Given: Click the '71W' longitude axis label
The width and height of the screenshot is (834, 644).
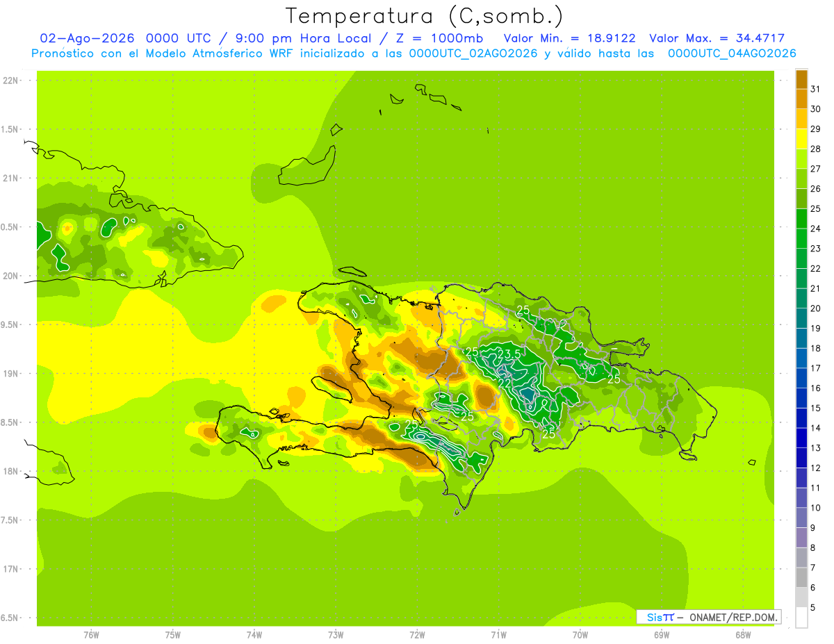Looking at the screenshot, I should click(x=498, y=635).
